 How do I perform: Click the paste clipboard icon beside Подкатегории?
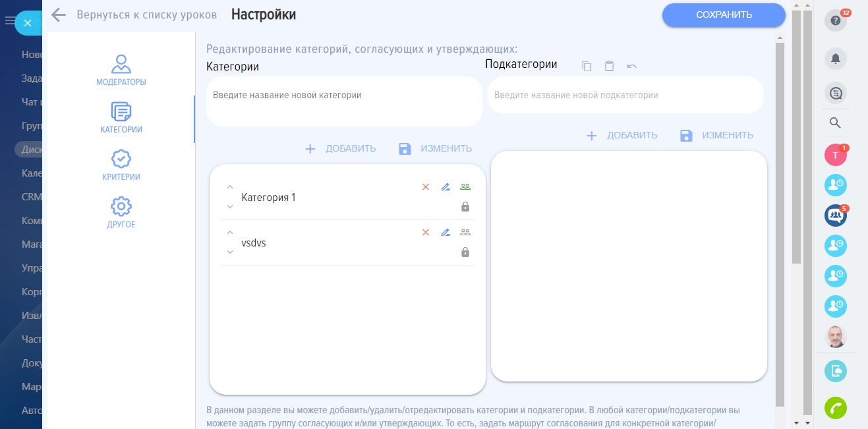(610, 66)
